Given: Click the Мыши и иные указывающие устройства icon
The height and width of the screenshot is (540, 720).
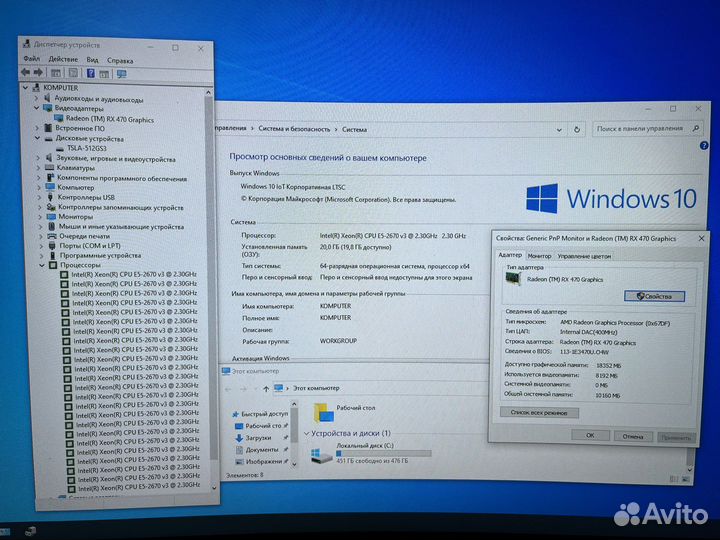Looking at the screenshot, I should click(x=52, y=226).
